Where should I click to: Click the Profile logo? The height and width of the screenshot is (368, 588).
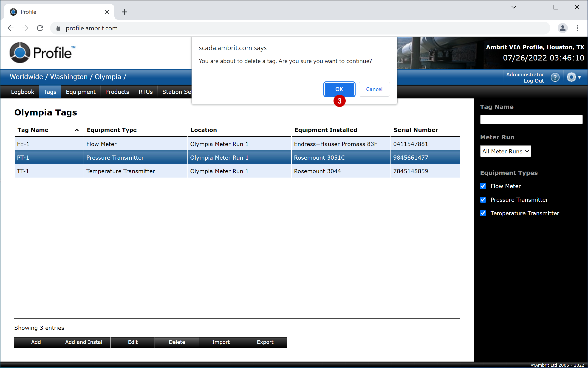42,53
